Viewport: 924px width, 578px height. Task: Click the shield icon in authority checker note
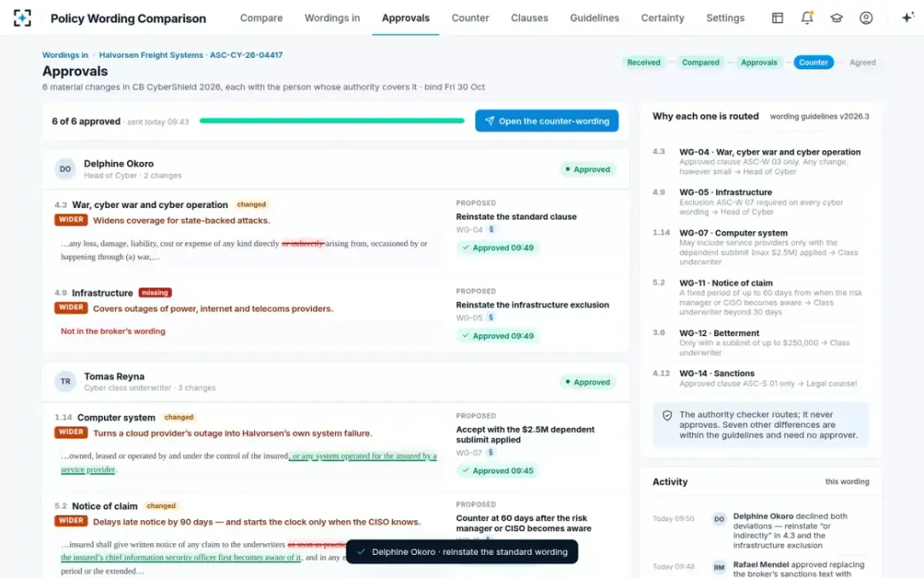coord(668,415)
